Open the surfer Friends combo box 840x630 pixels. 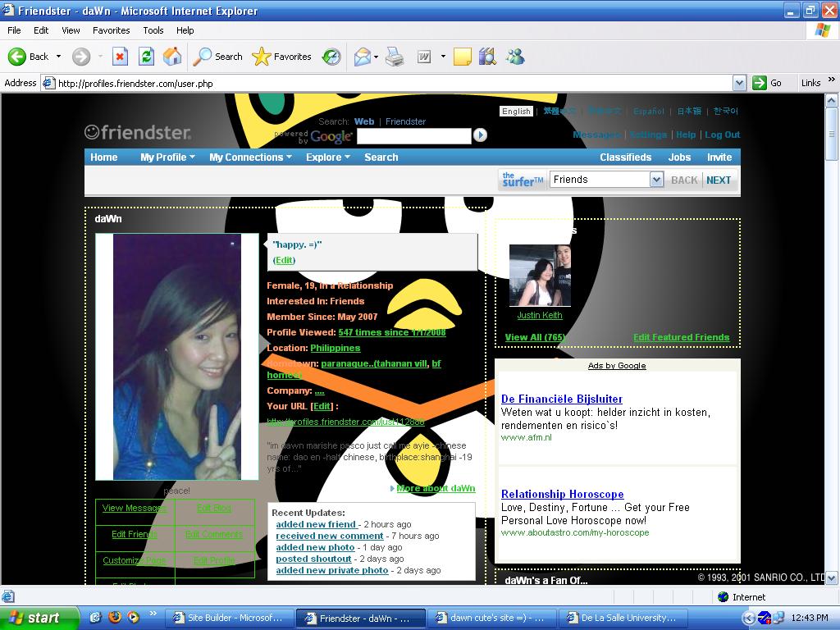(607, 180)
